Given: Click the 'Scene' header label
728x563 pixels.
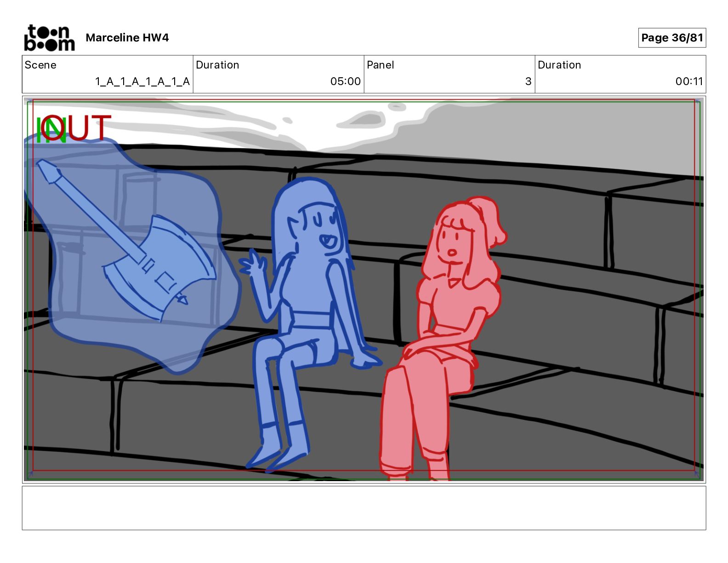Looking at the screenshot, I should click(40, 65).
